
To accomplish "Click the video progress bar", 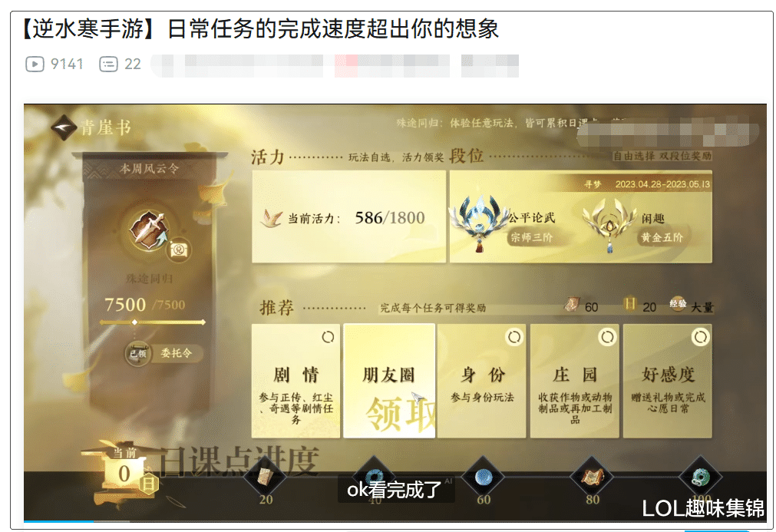I will pyautogui.click(x=395, y=521).
